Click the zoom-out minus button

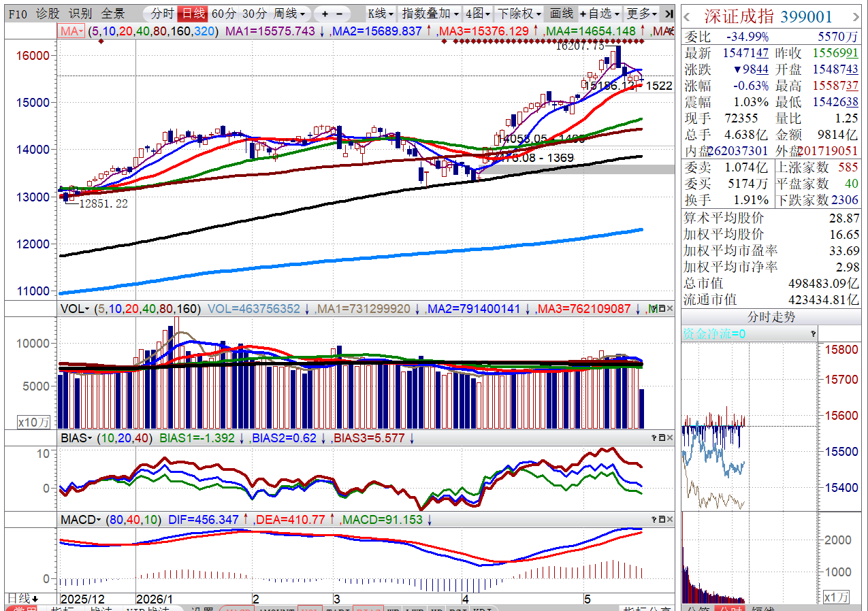click(340, 14)
